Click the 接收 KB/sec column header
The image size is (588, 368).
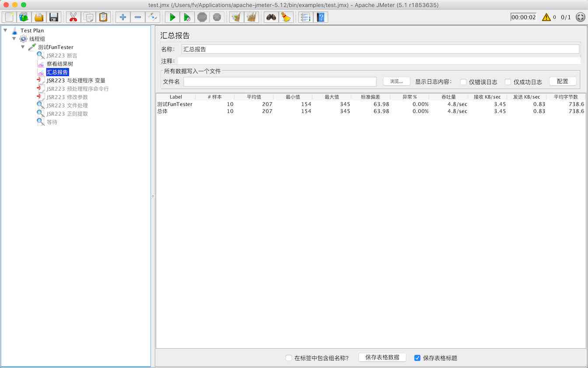(487, 97)
